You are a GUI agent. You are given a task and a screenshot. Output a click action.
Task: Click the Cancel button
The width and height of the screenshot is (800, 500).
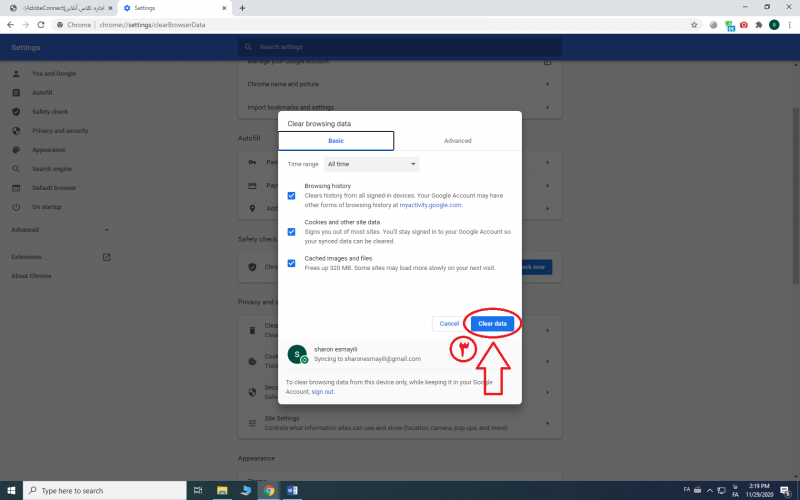[x=449, y=323]
